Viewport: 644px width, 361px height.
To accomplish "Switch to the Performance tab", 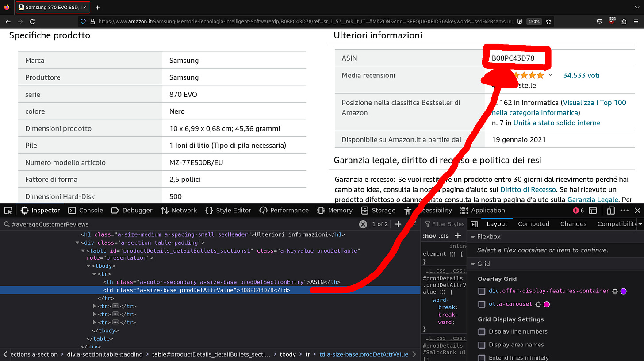I will [x=284, y=211].
